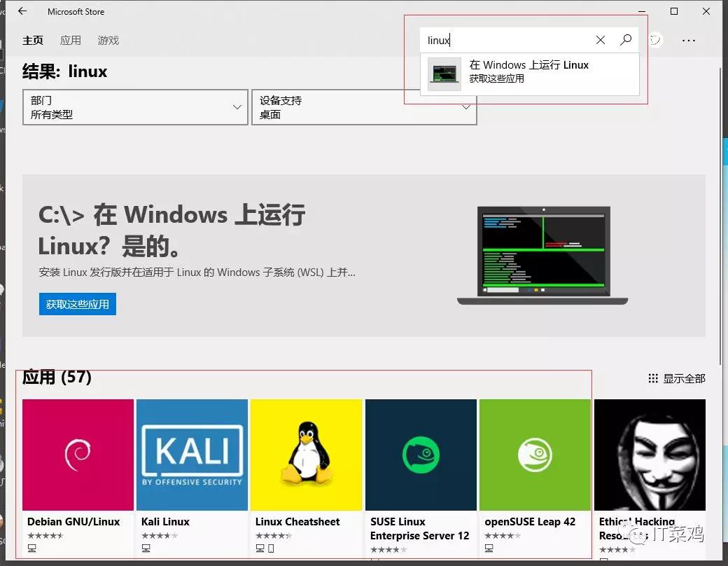The image size is (728, 566).
Task: Open the Ethical Hacking Resources tile
Action: [x=649, y=455]
